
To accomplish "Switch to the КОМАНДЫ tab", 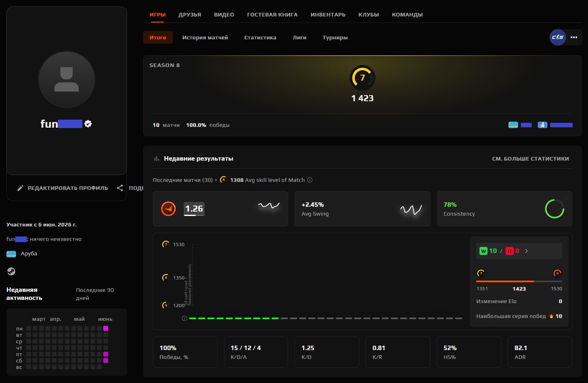I will pos(407,14).
